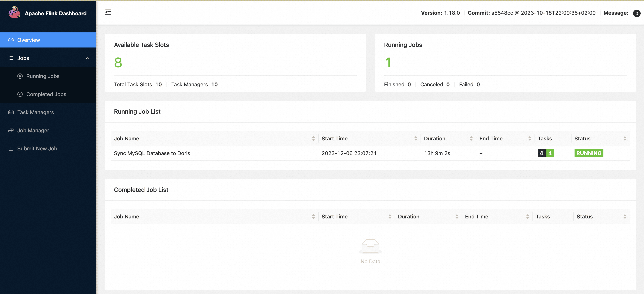Toggle sorting on the Start Time column
The height and width of the screenshot is (294, 644).
tap(416, 139)
